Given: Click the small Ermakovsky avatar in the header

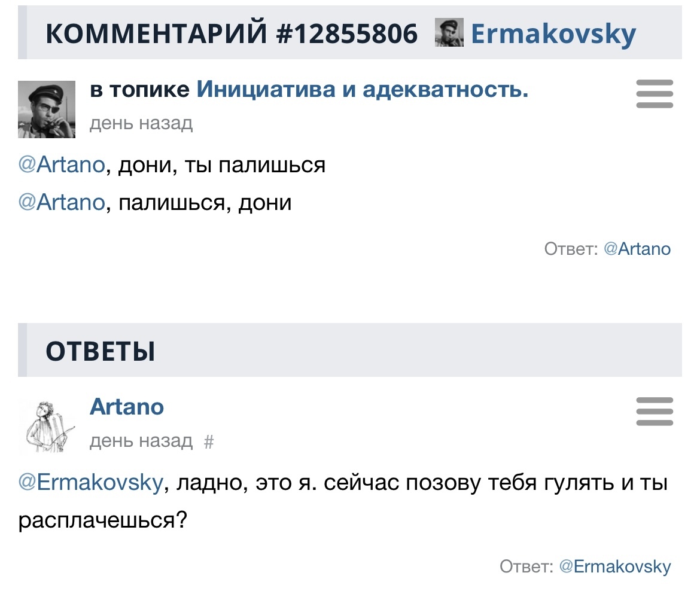Looking at the screenshot, I should tap(449, 33).
